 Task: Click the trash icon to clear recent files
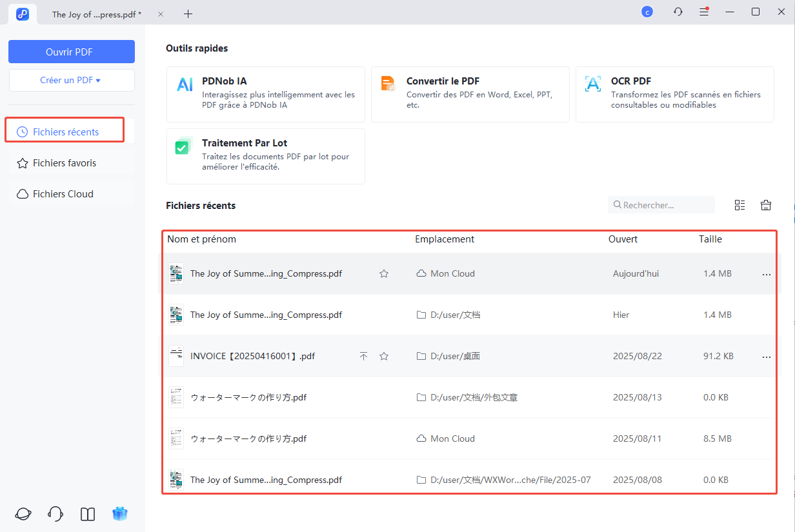pos(766,205)
